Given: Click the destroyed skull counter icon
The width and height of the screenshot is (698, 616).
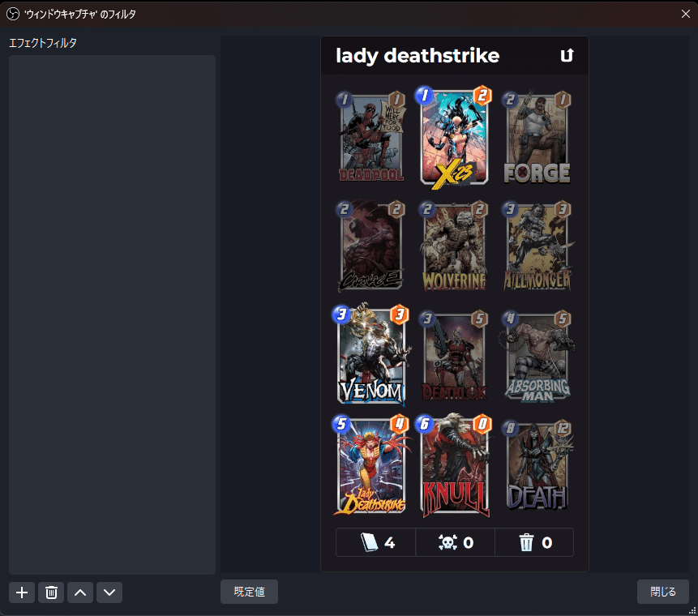Looking at the screenshot, I should pos(447,542).
